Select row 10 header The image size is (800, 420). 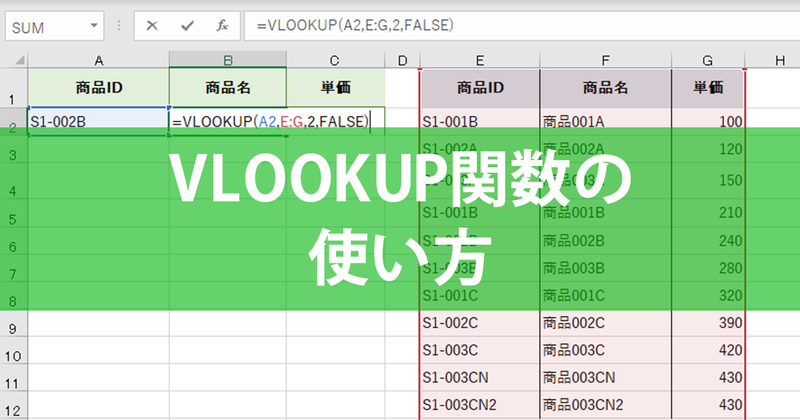[x=13, y=350]
